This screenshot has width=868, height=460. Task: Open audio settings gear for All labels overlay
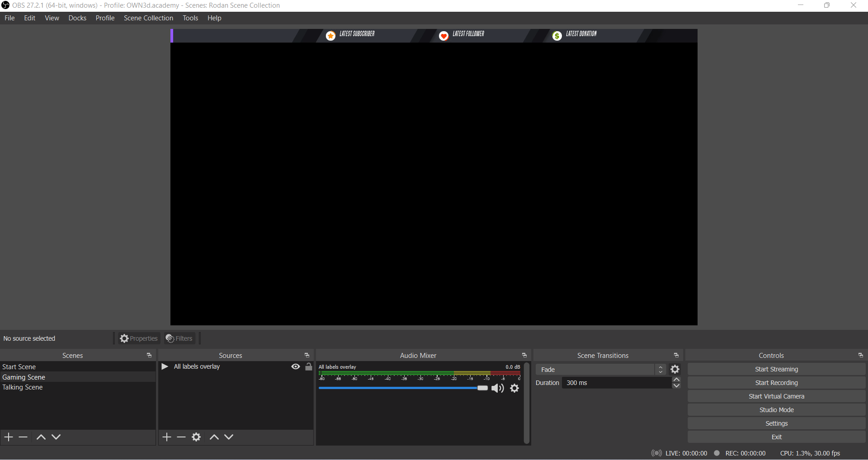click(514, 388)
